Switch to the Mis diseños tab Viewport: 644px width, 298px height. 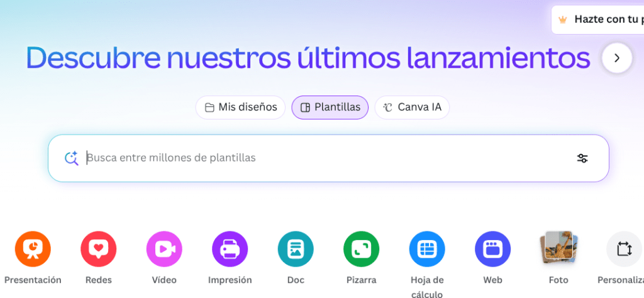240,108
